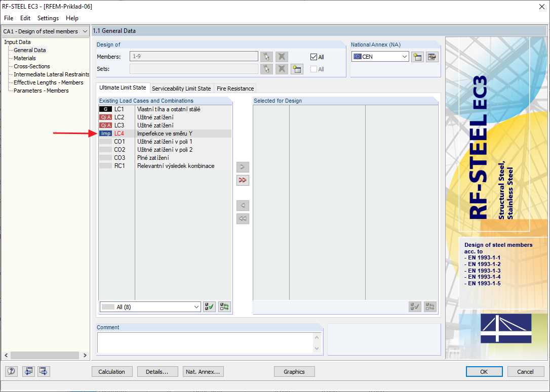Select all existing load cases check icon
The width and height of the screenshot is (550, 392).
[209, 307]
